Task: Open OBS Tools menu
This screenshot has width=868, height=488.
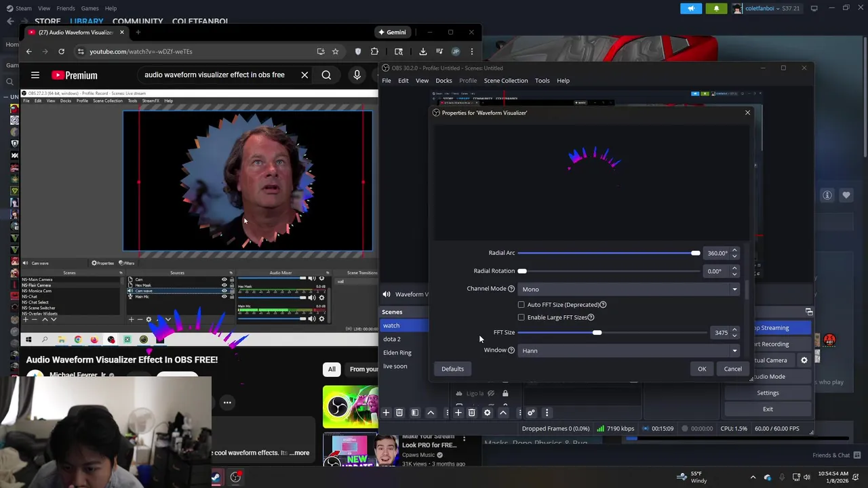Action: coord(542,81)
